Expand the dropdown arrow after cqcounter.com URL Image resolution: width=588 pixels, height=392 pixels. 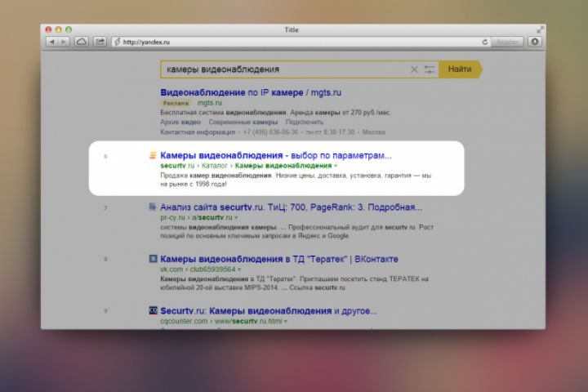coord(286,322)
